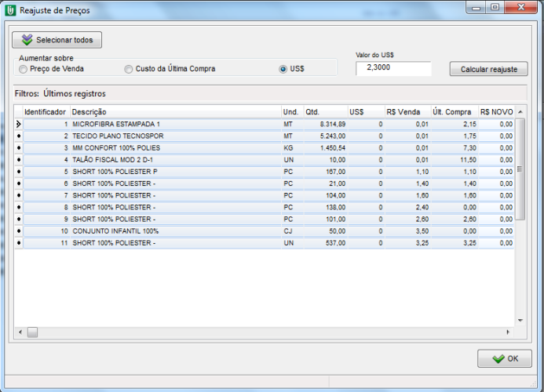Select the US$ radio button
Image resolution: width=544 pixels, height=392 pixels.
click(283, 69)
